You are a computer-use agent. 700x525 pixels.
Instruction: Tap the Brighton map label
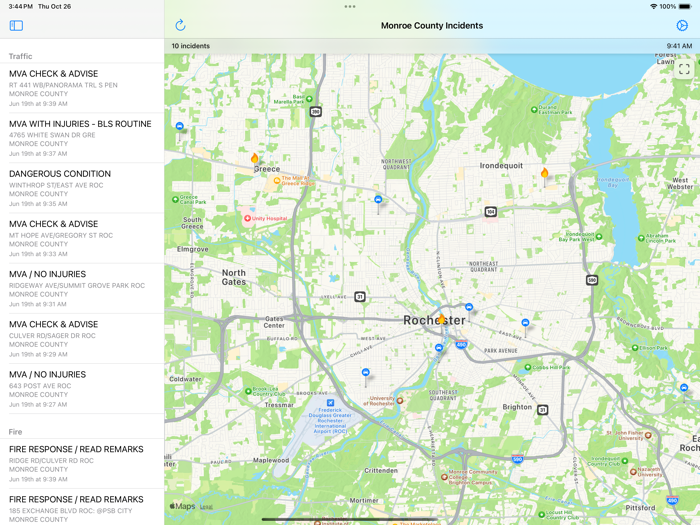(x=517, y=407)
